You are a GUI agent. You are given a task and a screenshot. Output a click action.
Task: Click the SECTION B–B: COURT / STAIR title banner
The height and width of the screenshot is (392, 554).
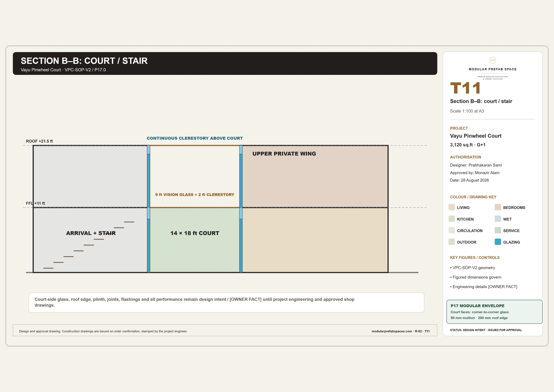click(225, 63)
